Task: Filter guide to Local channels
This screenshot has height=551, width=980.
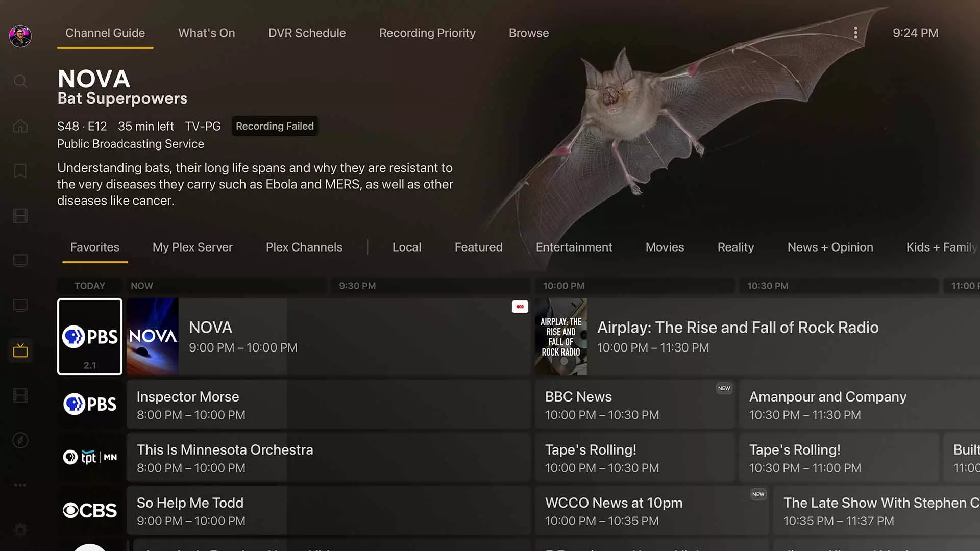Action: [x=407, y=247]
